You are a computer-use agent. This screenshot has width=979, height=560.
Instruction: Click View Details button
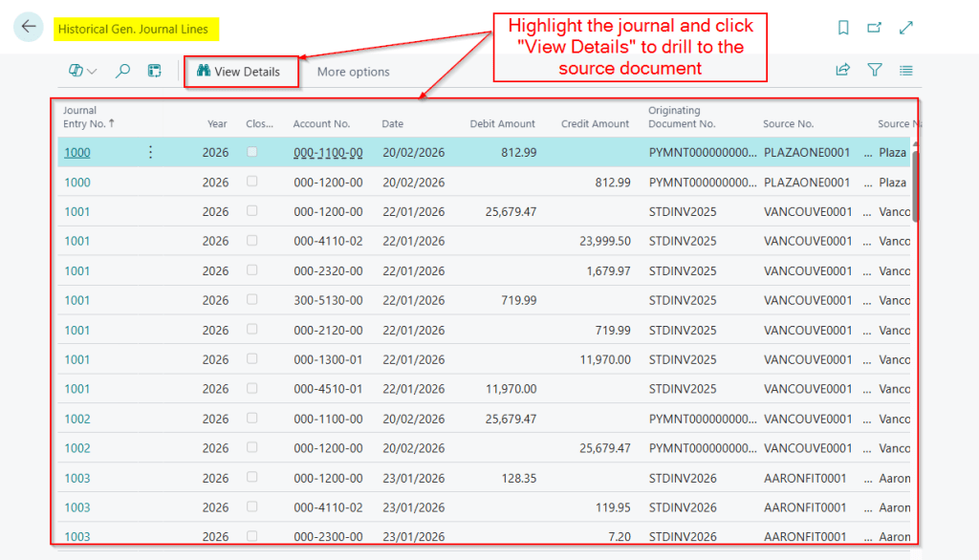(x=240, y=72)
